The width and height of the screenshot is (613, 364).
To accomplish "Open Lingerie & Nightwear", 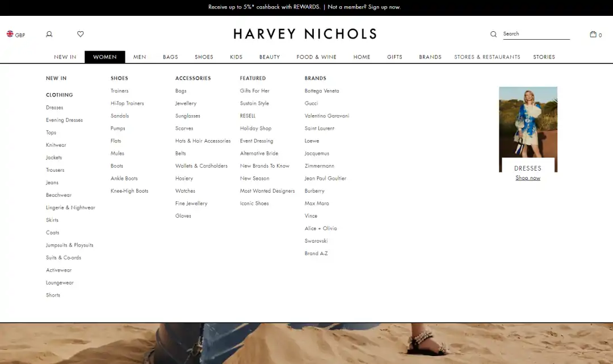I will [x=70, y=208].
